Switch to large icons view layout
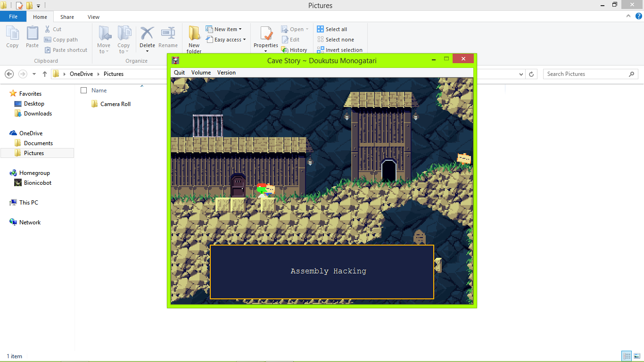 [637, 356]
